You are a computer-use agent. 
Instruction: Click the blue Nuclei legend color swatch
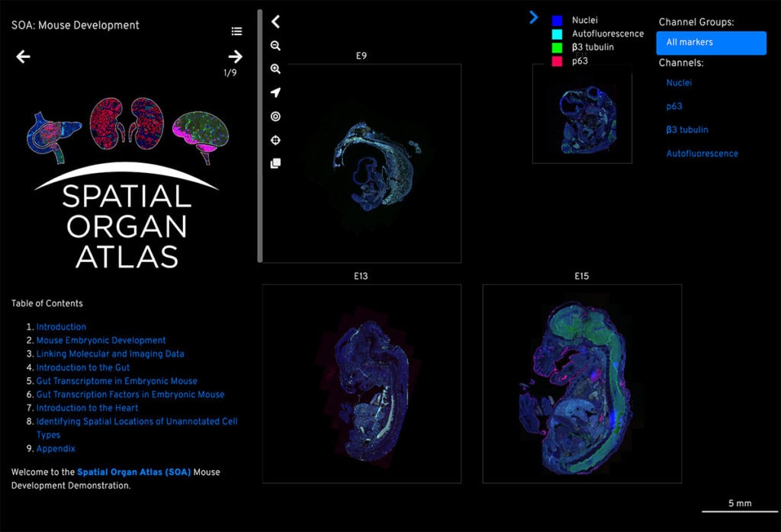557,21
